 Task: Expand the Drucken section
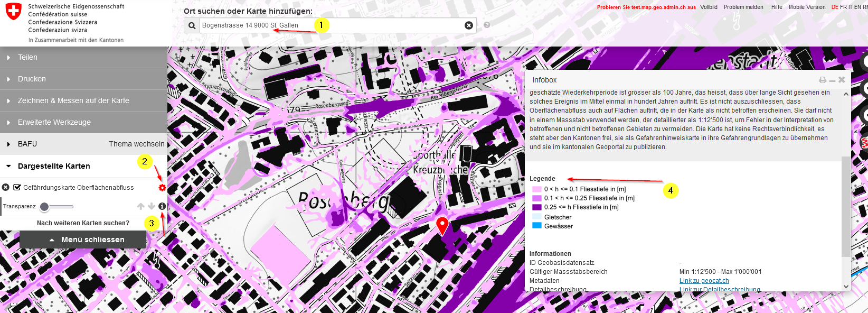[x=32, y=79]
